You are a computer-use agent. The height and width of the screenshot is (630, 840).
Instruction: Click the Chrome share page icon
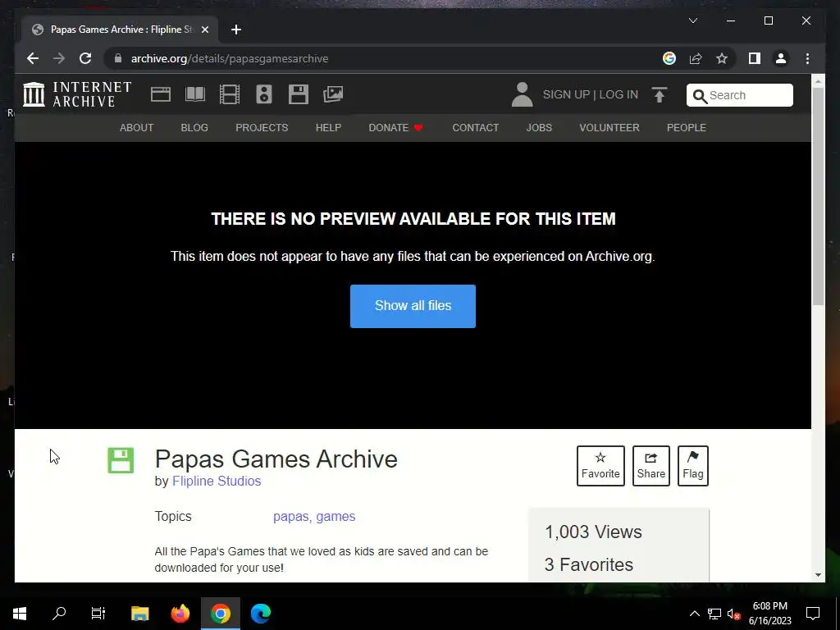[x=696, y=58]
